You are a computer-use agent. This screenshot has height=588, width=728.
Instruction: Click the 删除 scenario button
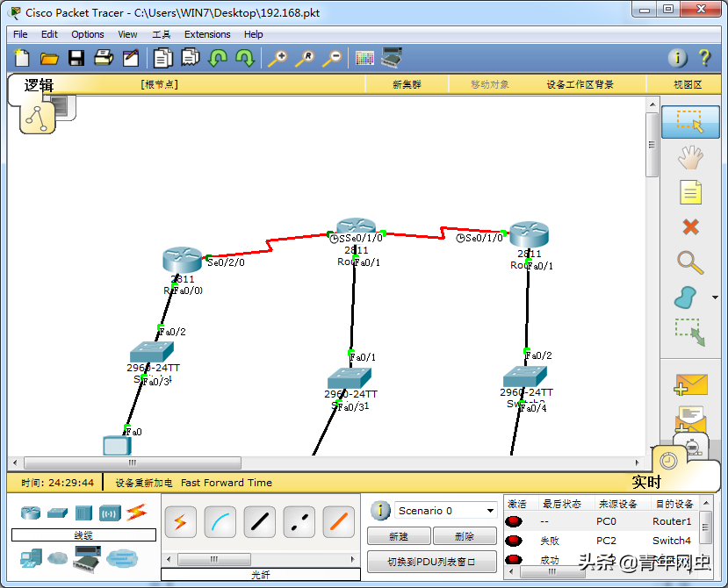[465, 536]
